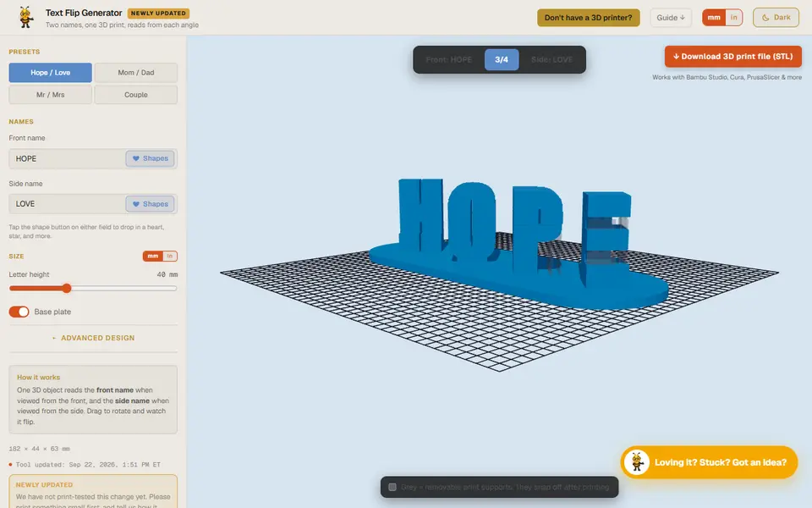812x508 pixels.
Task: Select the Hope / Love preset
Action: tap(50, 73)
